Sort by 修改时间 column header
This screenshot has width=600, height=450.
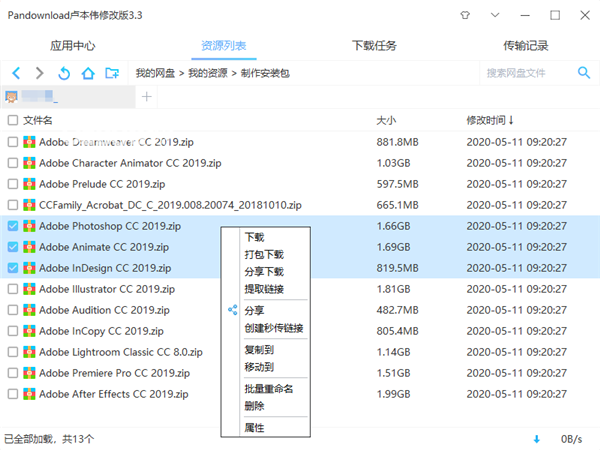point(489,120)
